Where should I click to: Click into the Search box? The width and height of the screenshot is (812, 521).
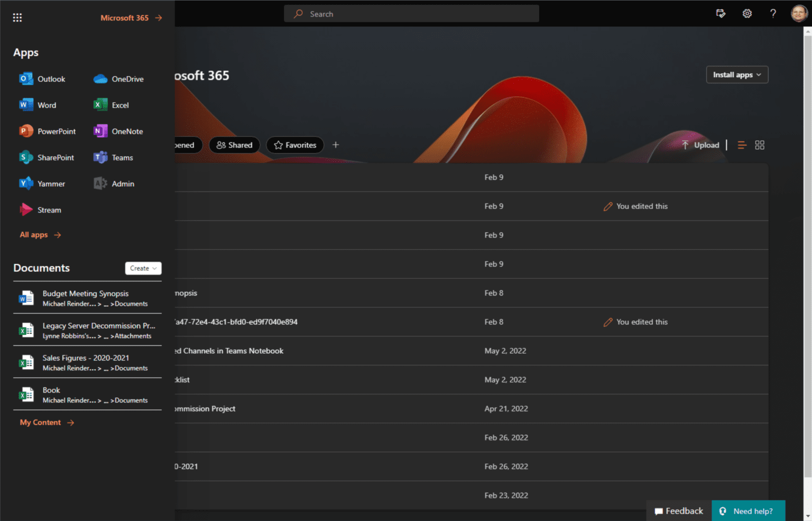pyautogui.click(x=411, y=14)
